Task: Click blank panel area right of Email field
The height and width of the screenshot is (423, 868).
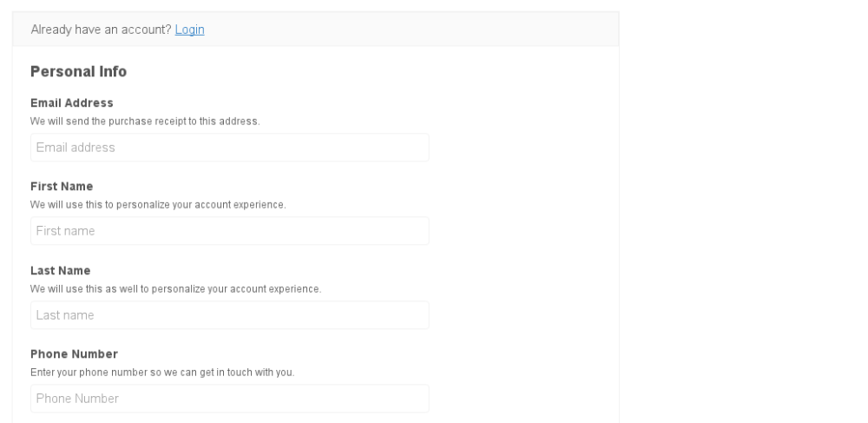Action: pos(521,148)
